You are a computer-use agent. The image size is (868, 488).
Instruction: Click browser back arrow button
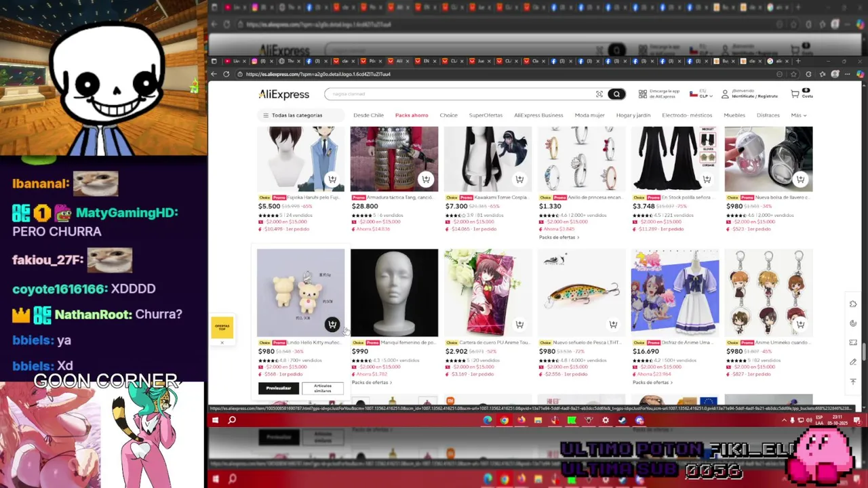(x=214, y=74)
